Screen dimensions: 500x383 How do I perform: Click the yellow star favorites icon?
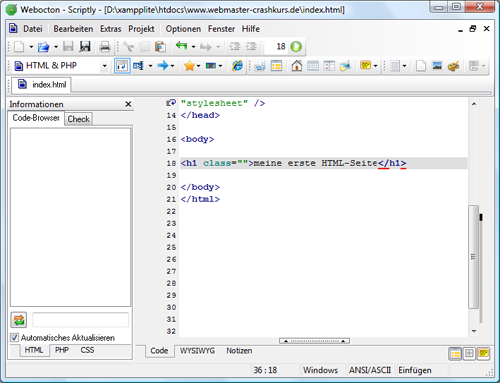click(x=189, y=66)
